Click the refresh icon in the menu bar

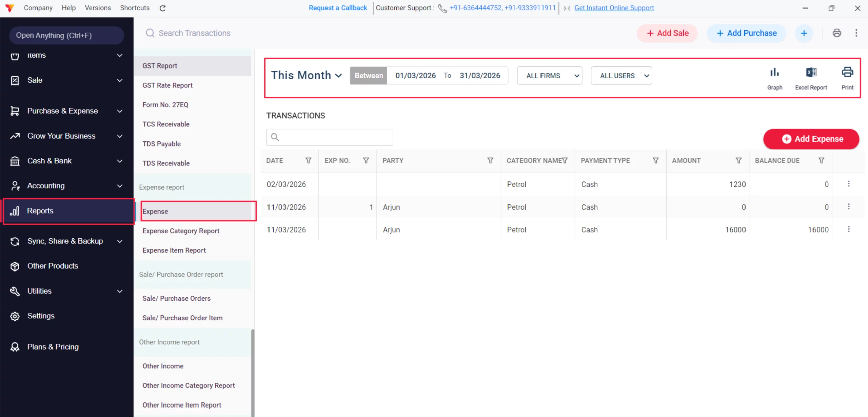pyautogui.click(x=163, y=8)
